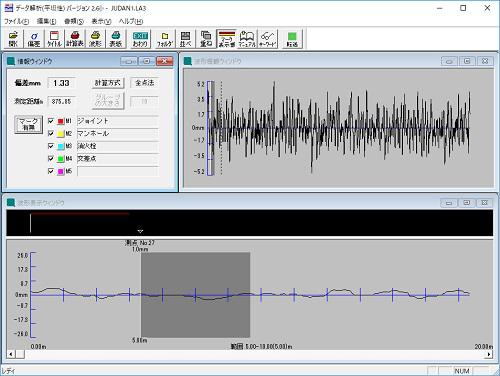Disable the M5 mark checkbox

click(51, 171)
